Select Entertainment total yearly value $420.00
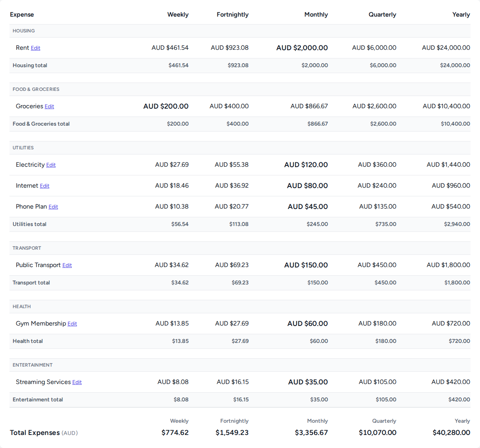The width and height of the screenshot is (480, 448). pos(459,400)
